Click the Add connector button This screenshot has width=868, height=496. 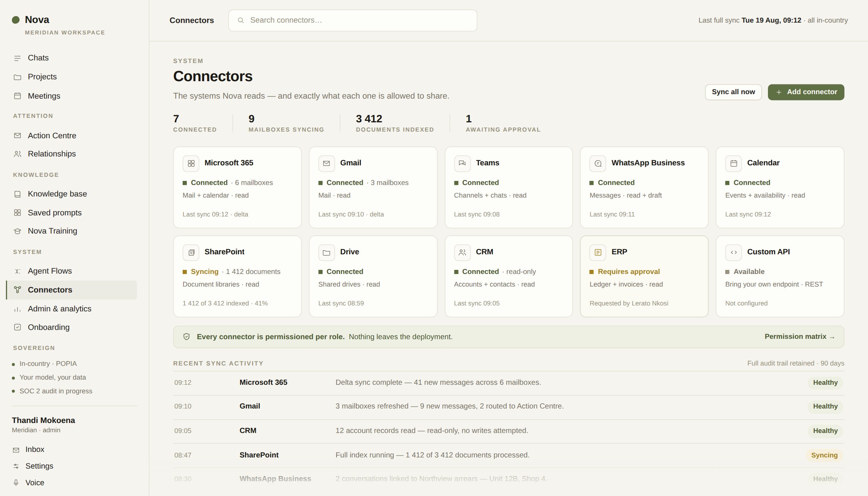coord(806,92)
